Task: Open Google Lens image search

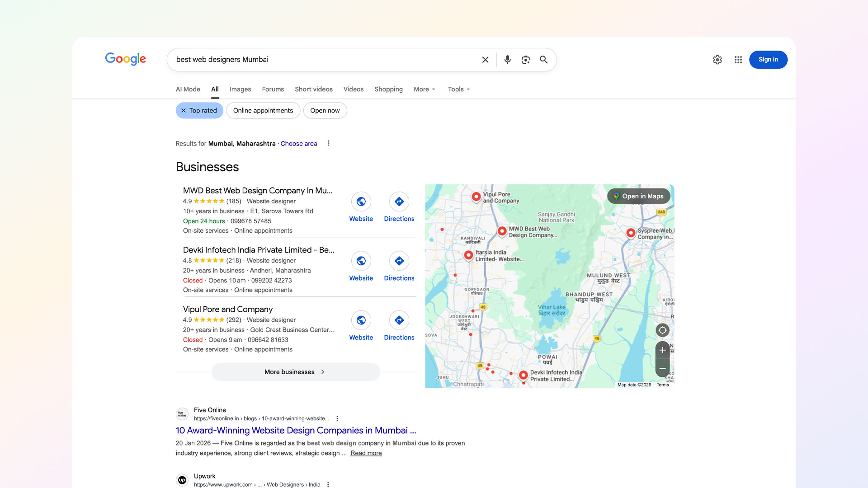Action: (x=525, y=59)
